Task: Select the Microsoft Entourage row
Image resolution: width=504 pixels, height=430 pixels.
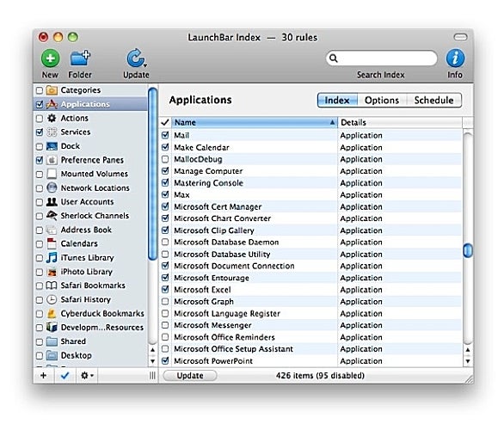Action: (310, 278)
